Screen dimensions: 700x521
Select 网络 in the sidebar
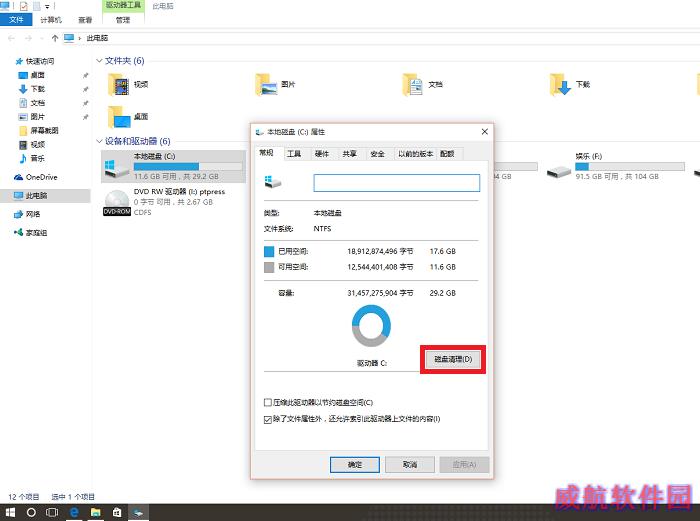tap(33, 214)
